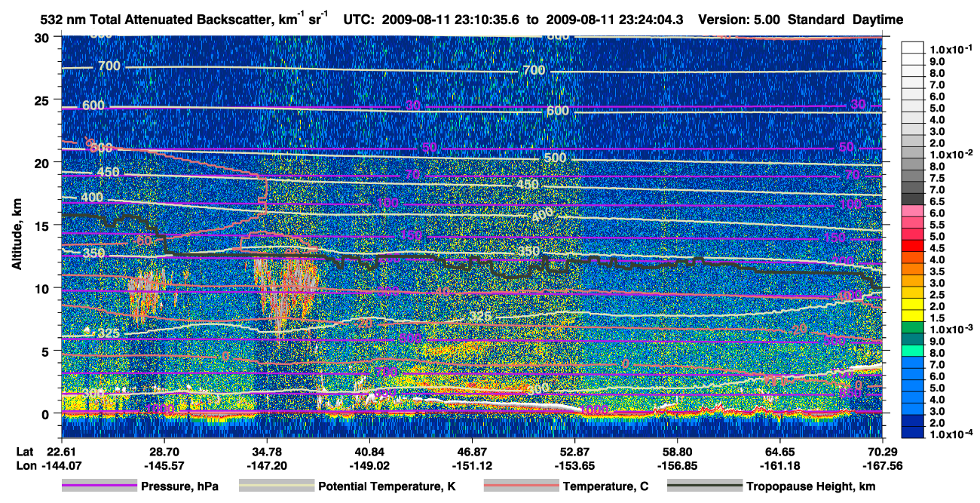Click longitude value -145.57
980x503 pixels.
[164, 465]
